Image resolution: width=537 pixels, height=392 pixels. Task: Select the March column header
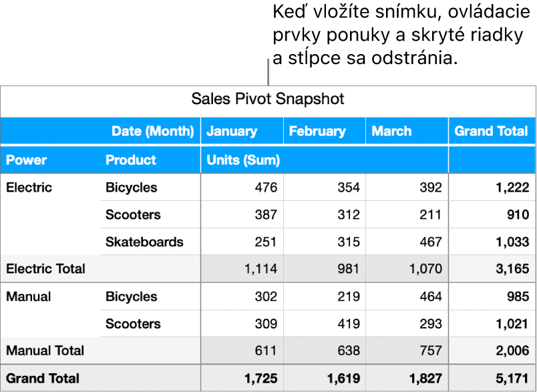point(391,131)
